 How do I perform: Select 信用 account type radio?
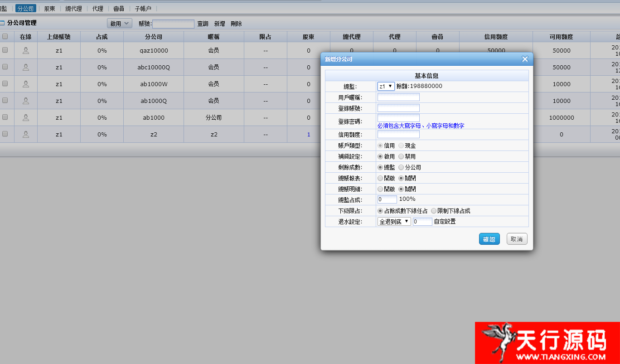coord(380,146)
